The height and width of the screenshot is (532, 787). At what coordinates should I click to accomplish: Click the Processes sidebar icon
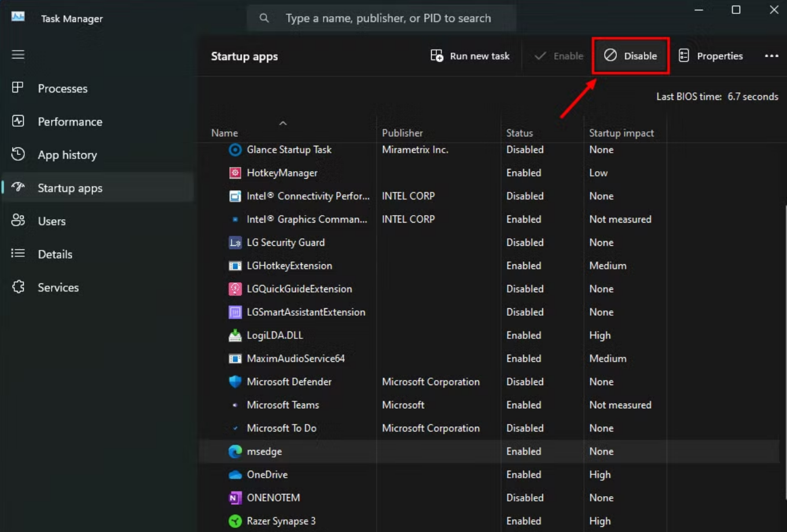(x=18, y=88)
